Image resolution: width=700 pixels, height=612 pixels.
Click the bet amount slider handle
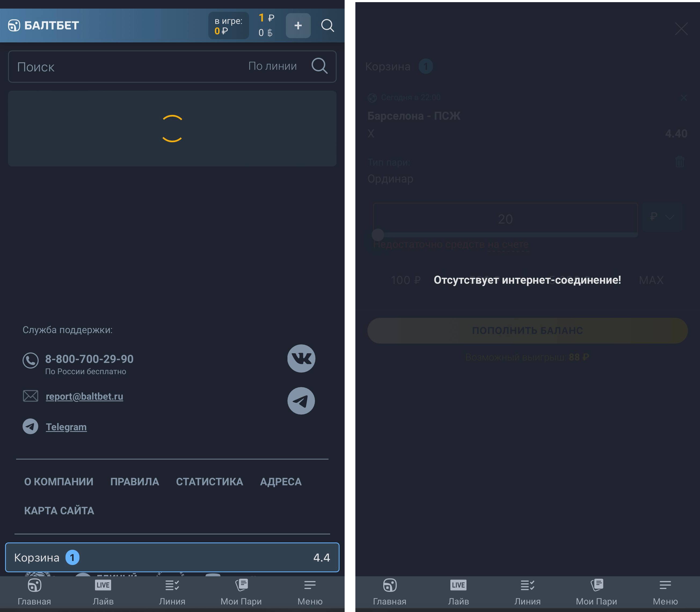coord(378,235)
